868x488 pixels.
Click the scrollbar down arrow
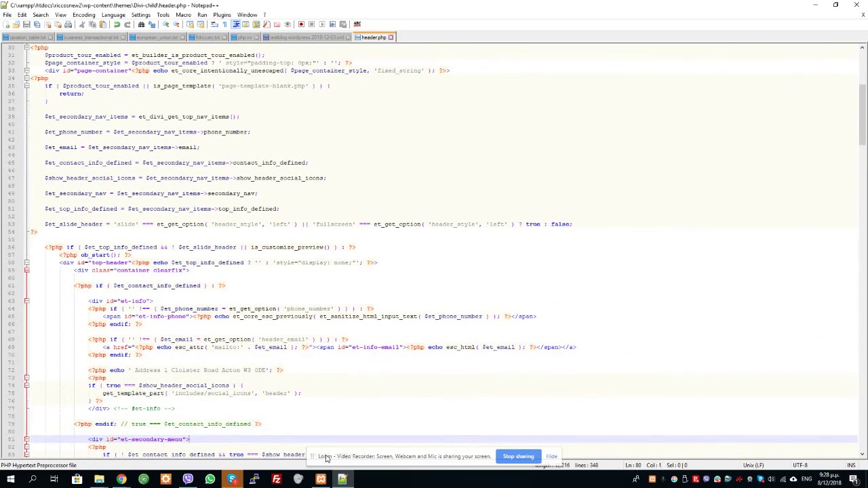(863, 453)
